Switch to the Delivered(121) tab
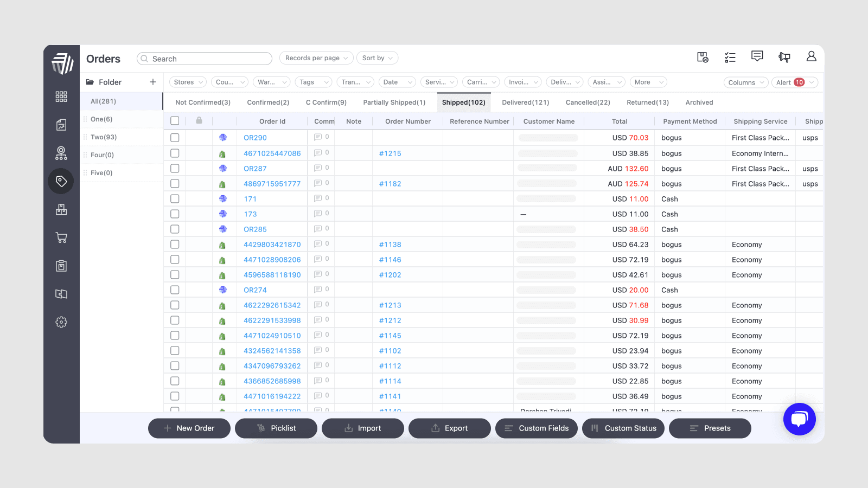Viewport: 868px width, 488px height. coord(525,102)
